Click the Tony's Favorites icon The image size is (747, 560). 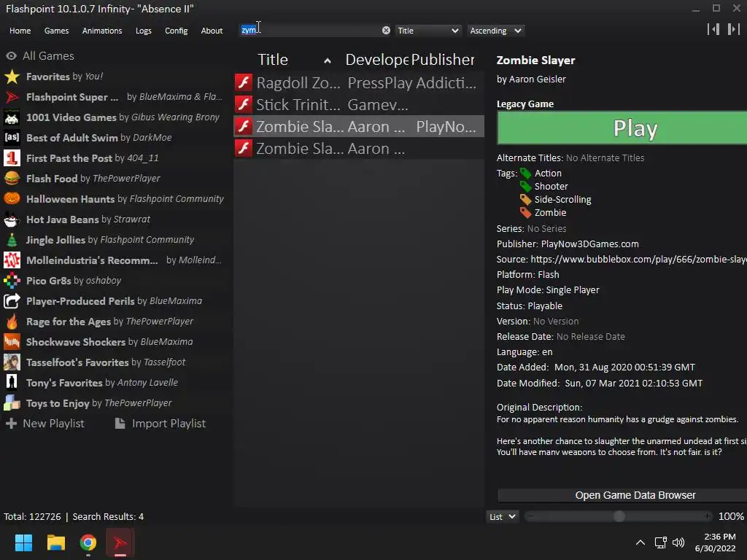click(12, 382)
